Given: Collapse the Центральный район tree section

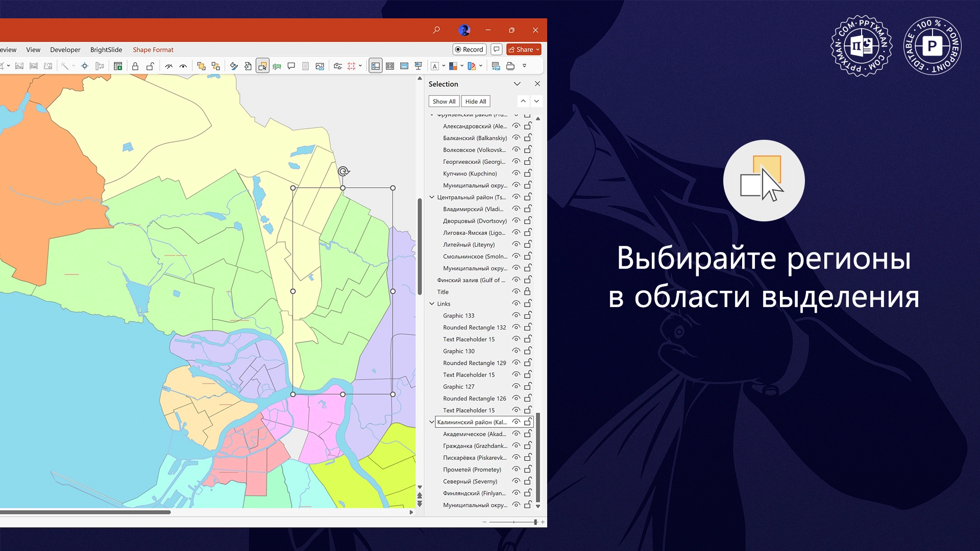Looking at the screenshot, I should [x=431, y=197].
